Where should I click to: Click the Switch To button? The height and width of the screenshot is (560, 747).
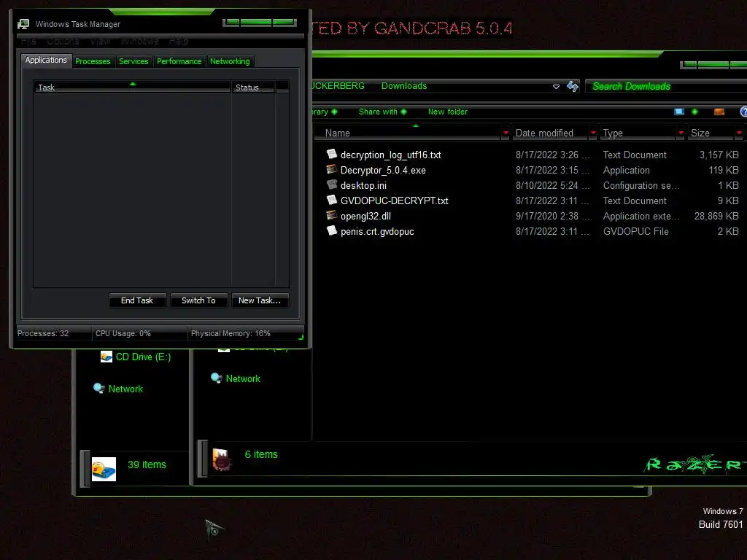tap(198, 300)
